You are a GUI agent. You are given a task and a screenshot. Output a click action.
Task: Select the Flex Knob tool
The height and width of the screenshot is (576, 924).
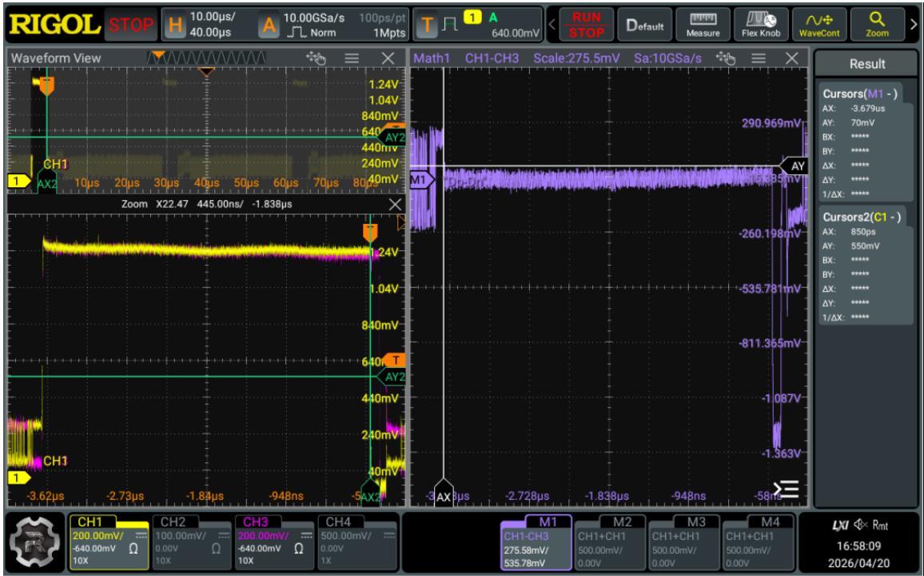[761, 26]
